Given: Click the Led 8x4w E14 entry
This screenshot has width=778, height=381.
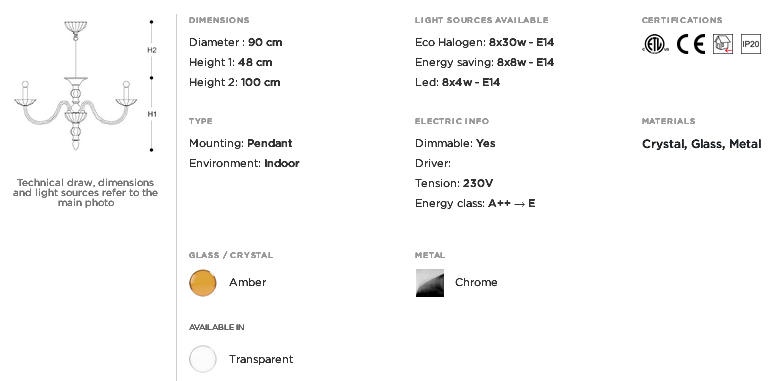Looking at the screenshot, I should click(x=457, y=82).
